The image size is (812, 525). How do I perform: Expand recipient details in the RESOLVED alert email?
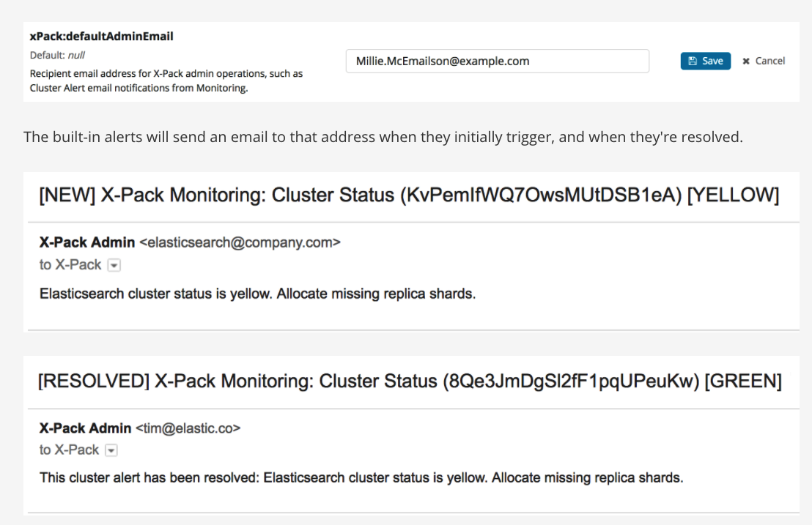(111, 450)
